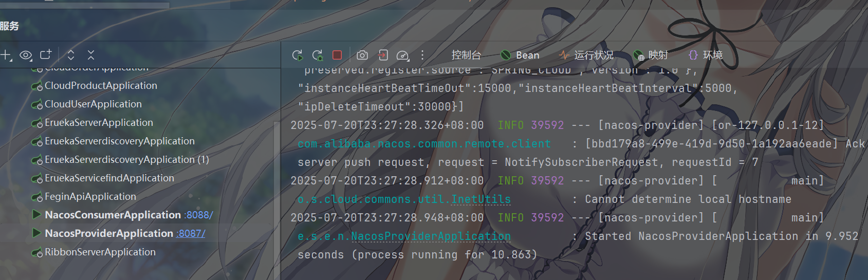Viewport: 868px width, 280px height.
Task: Click the InetUtils class link in console
Action: point(481,199)
